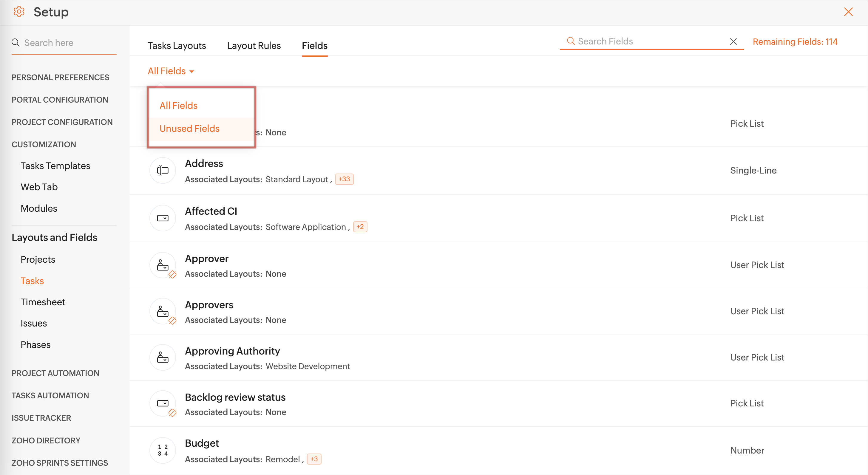
Task: Click the Layouts and Fields heading
Action: [54, 237]
